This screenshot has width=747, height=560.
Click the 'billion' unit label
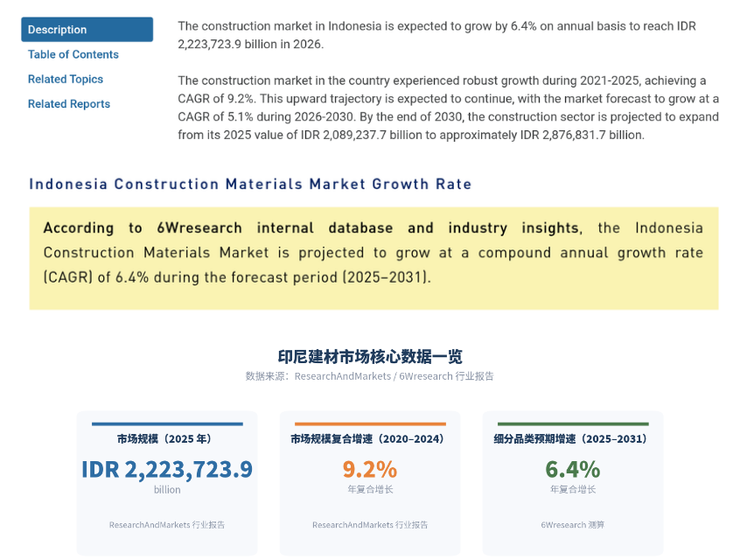(x=167, y=489)
